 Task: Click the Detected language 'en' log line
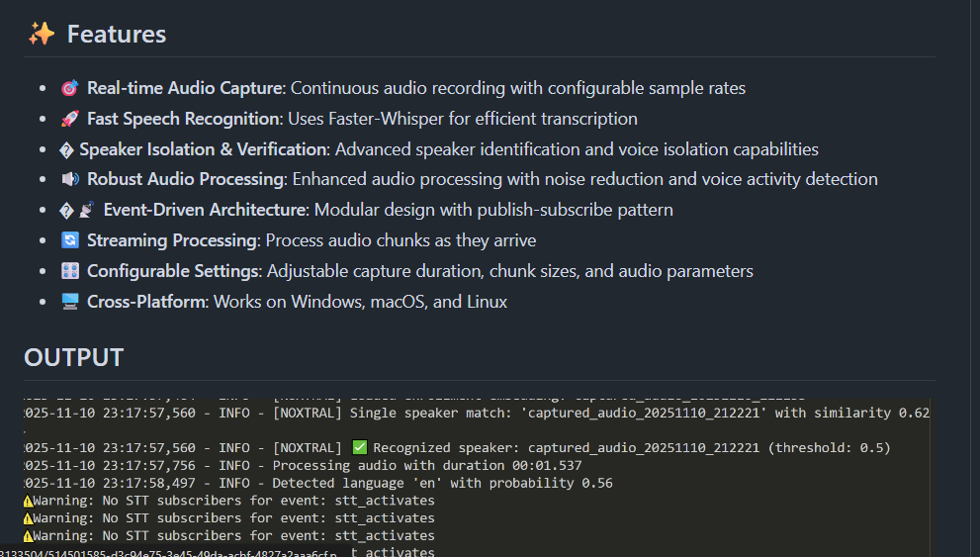point(316,483)
